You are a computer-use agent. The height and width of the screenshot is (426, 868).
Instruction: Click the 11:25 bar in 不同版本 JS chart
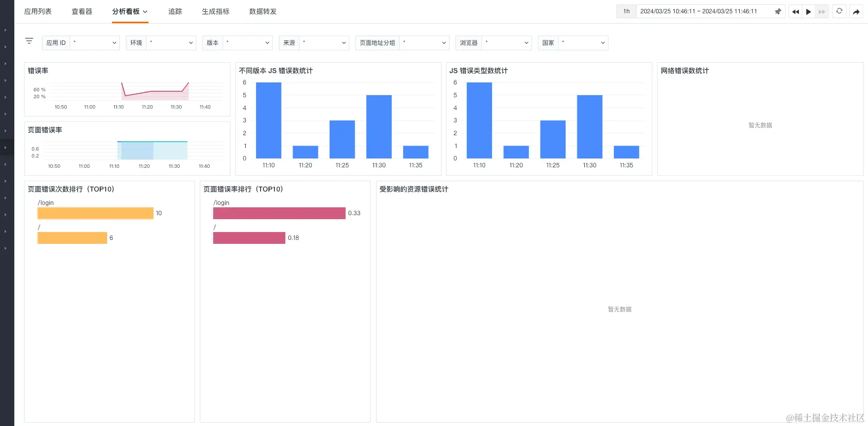[342, 139]
